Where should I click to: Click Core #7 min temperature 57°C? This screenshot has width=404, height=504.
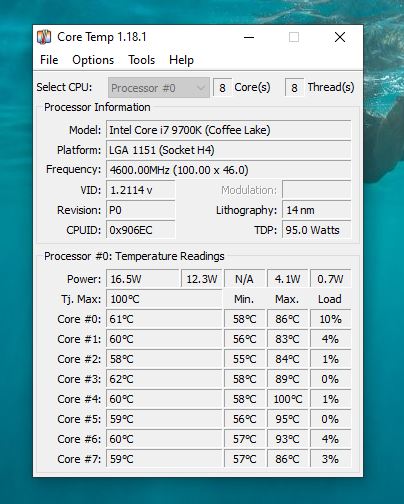(245, 459)
